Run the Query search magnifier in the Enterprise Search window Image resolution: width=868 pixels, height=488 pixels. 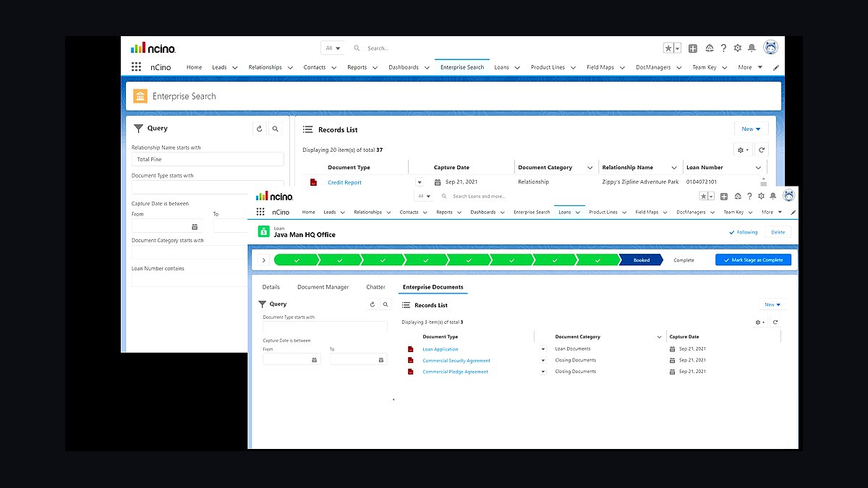276,129
